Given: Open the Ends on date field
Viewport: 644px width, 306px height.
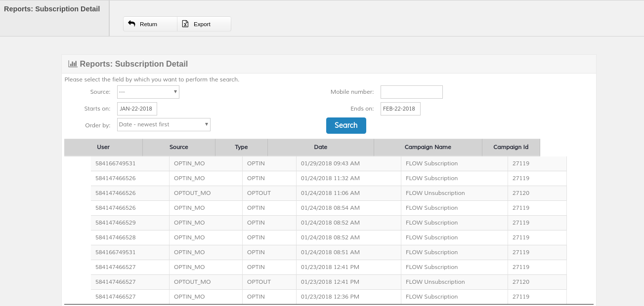Looking at the screenshot, I should 400,109.
